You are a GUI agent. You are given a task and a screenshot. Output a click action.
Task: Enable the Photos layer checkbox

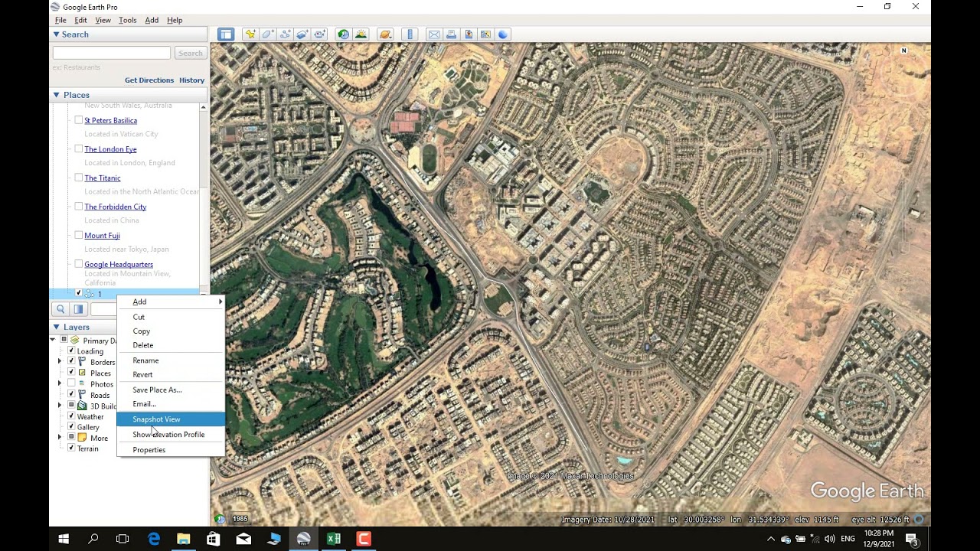[x=71, y=383]
